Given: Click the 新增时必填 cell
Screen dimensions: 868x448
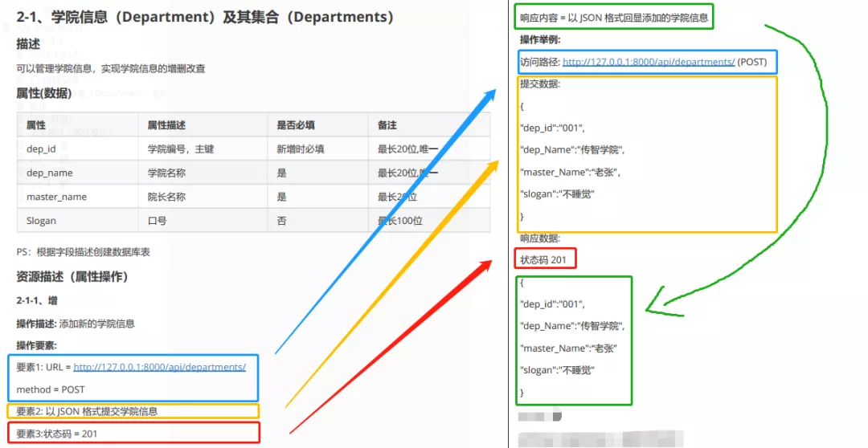Looking at the screenshot, I should [317, 149].
